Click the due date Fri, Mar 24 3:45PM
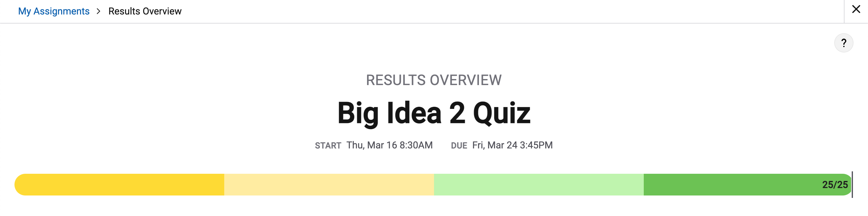868x216 pixels. [512, 145]
